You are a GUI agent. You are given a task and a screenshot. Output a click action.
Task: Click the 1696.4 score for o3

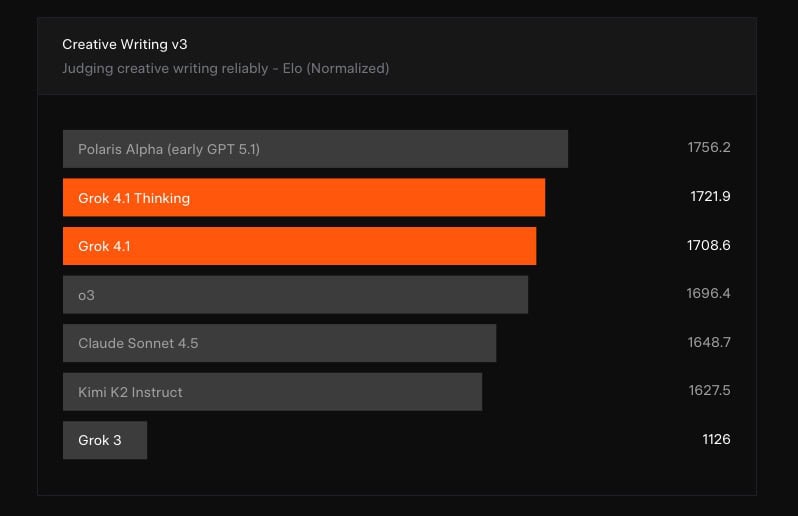tap(708, 294)
